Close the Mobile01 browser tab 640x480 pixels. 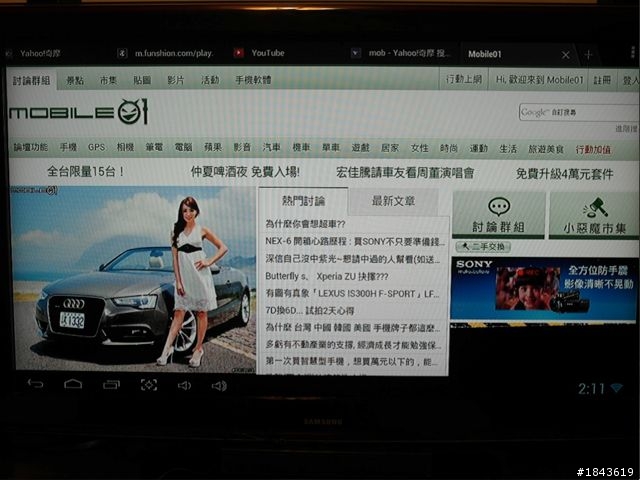point(565,55)
